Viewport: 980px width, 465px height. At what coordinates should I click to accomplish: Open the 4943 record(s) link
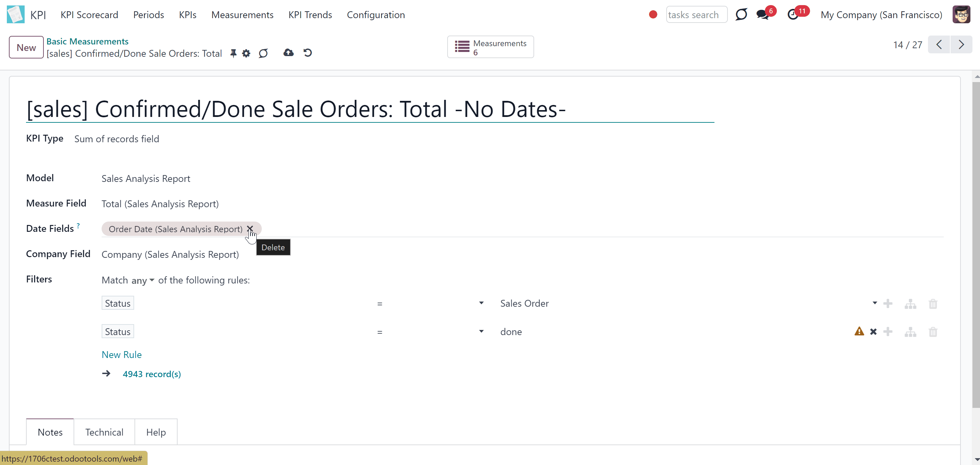(152, 374)
